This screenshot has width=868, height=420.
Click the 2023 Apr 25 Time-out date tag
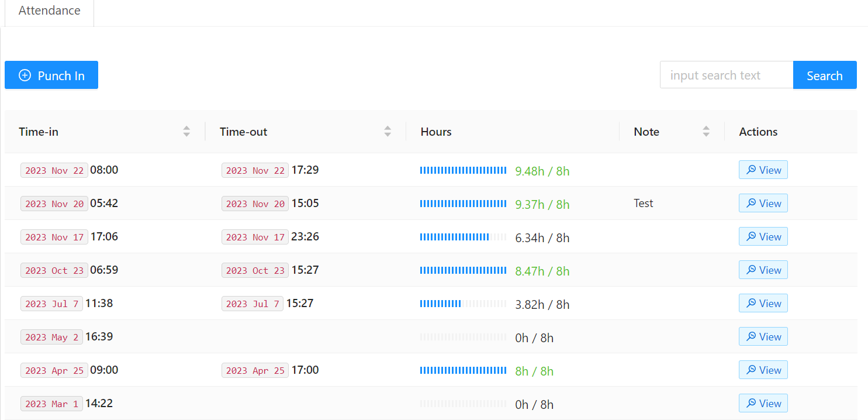[255, 371]
